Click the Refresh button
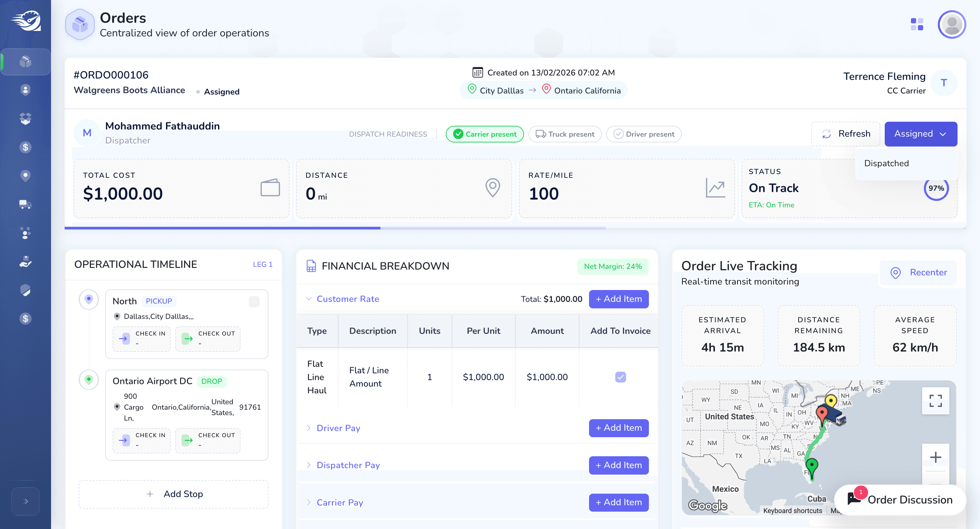This screenshot has width=980, height=529. pos(846,134)
